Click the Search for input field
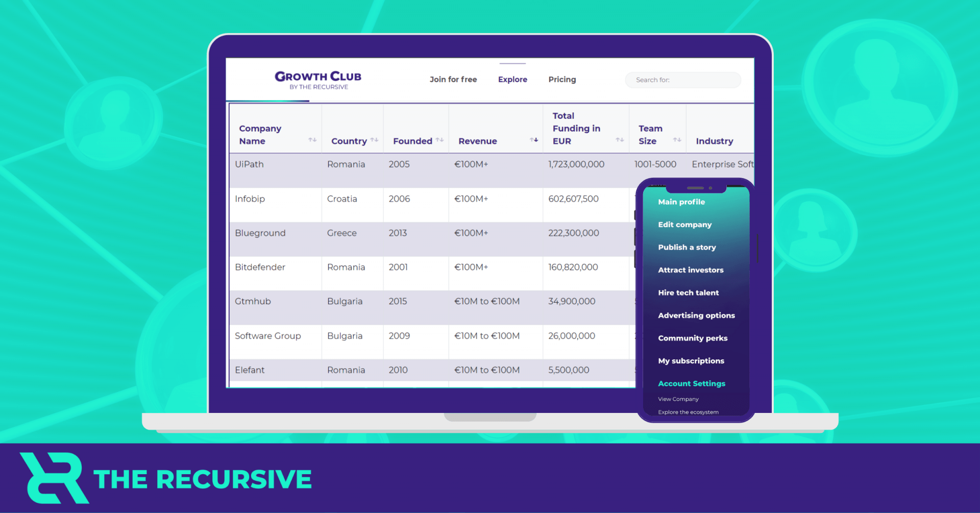980x513 pixels. [x=683, y=80]
